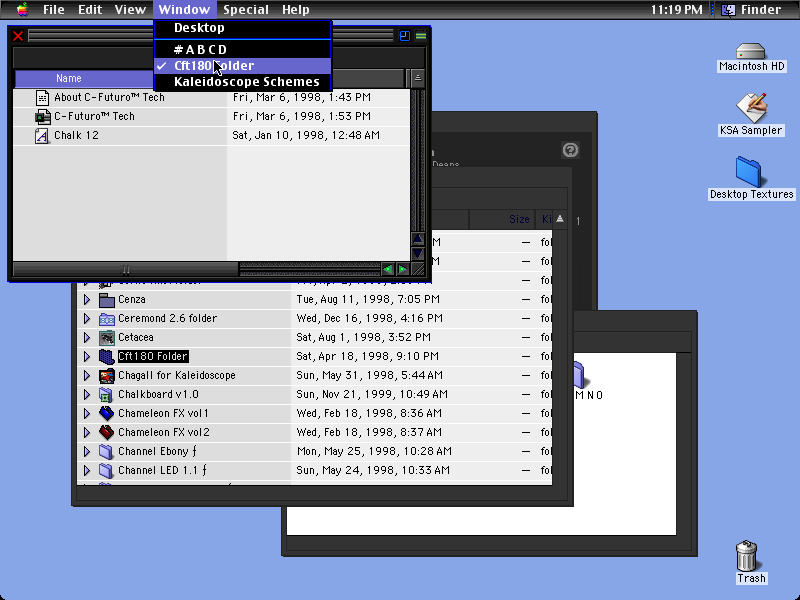Click the date 'Fri, Mar 6, 1998, 1:53 PM'
The width and height of the screenshot is (800, 600).
302,116
